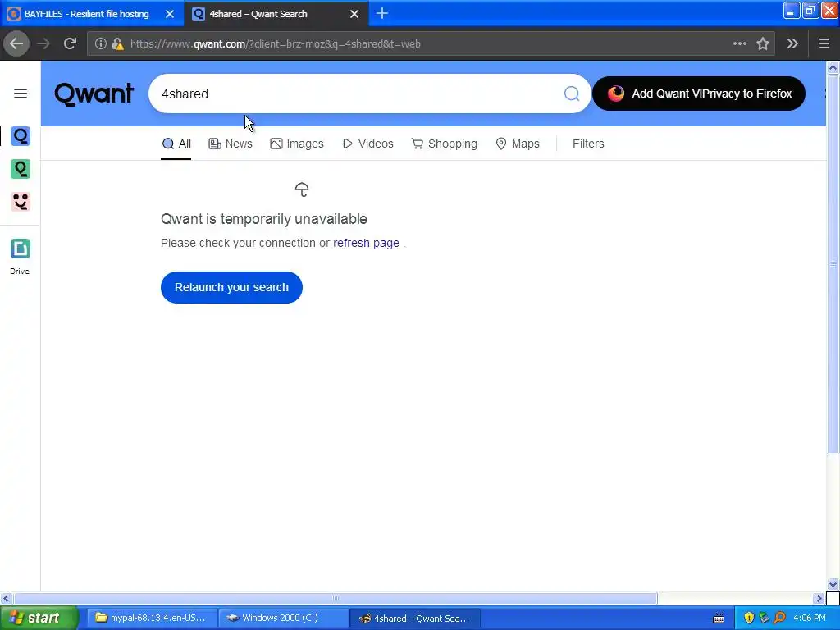Open the Windows Start menu
The height and width of the screenshot is (630, 840).
(x=39, y=618)
